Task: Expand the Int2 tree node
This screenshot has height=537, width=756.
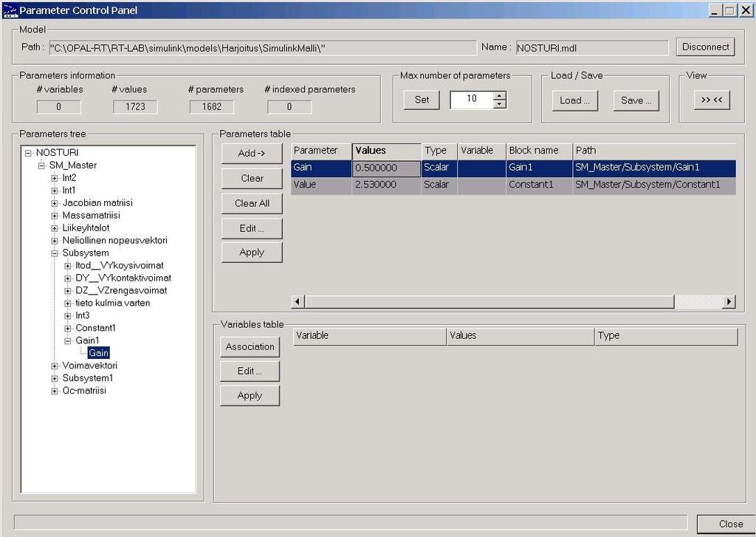Action: click(55, 178)
